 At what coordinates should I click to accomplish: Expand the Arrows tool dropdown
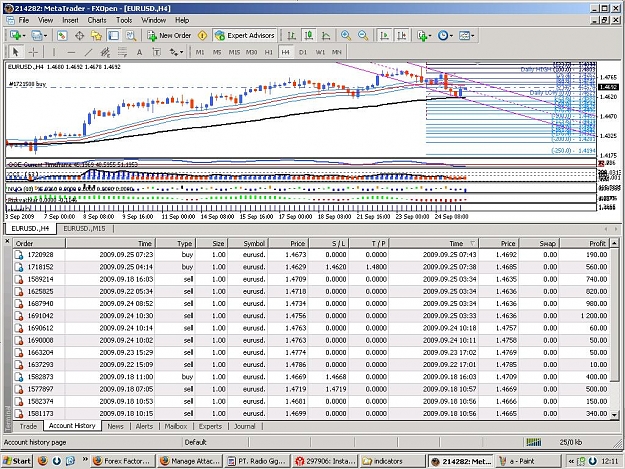coord(181,52)
